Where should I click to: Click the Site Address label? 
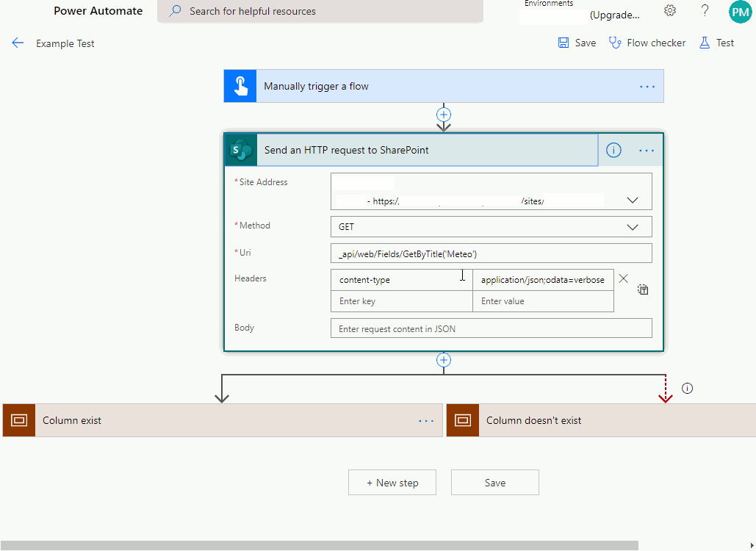pos(263,182)
